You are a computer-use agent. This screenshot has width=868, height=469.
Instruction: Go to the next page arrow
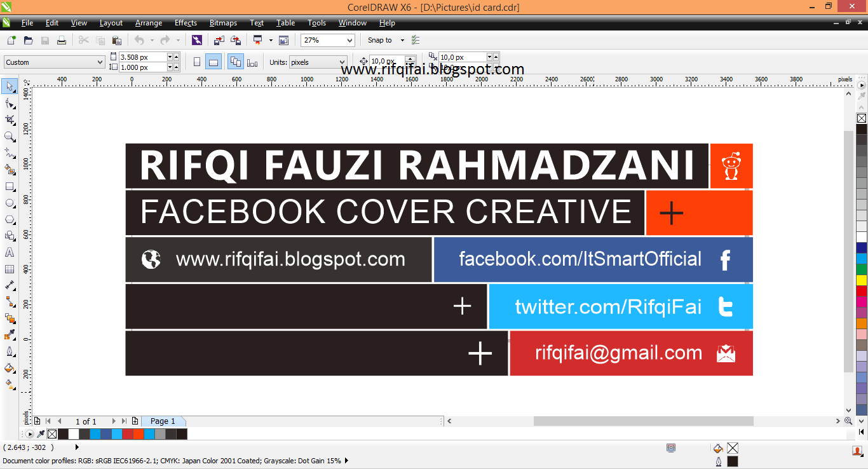click(114, 421)
